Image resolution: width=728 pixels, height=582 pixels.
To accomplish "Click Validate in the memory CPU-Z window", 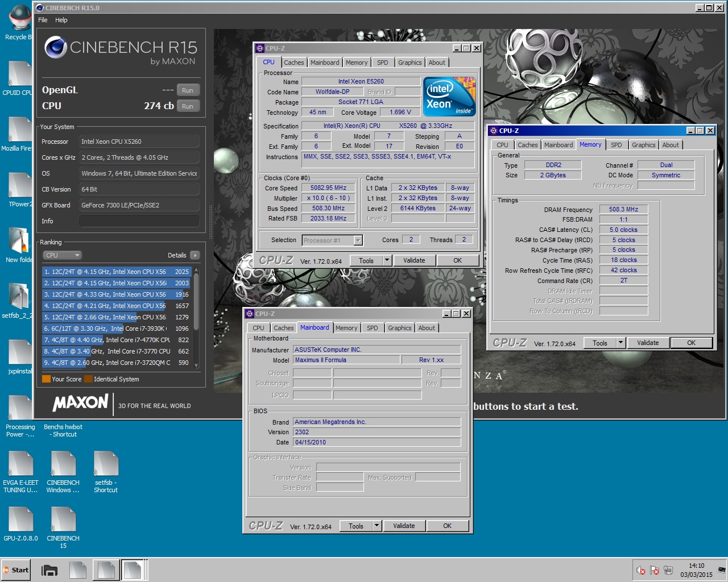I will point(648,343).
